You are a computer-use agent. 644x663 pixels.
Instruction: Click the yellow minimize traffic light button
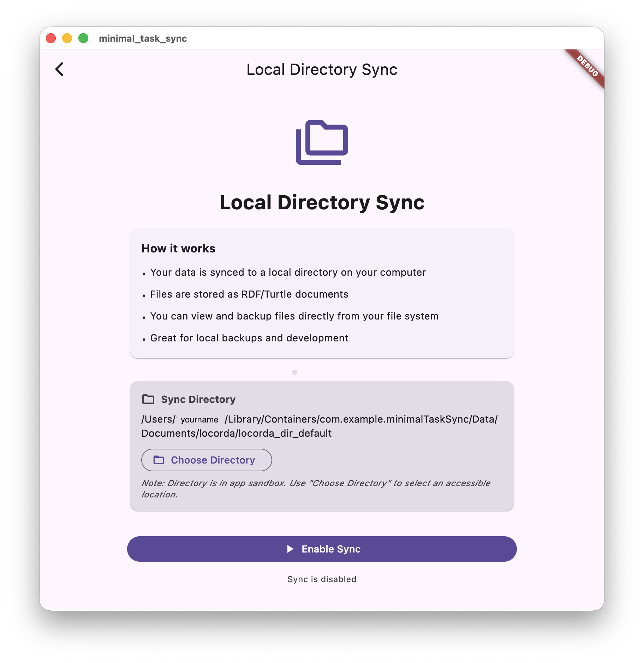[67, 37]
